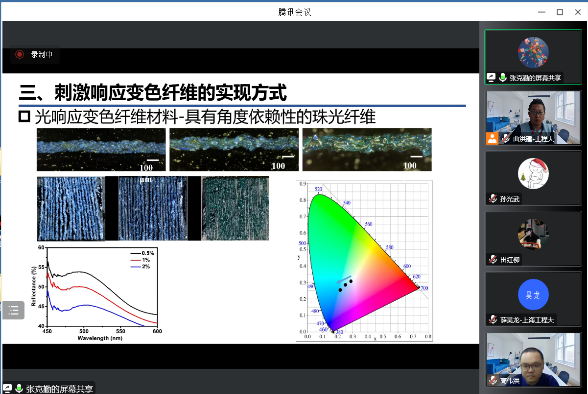Click the screen-share icon on top participant tile
The image size is (588, 394).
pyautogui.click(x=491, y=78)
